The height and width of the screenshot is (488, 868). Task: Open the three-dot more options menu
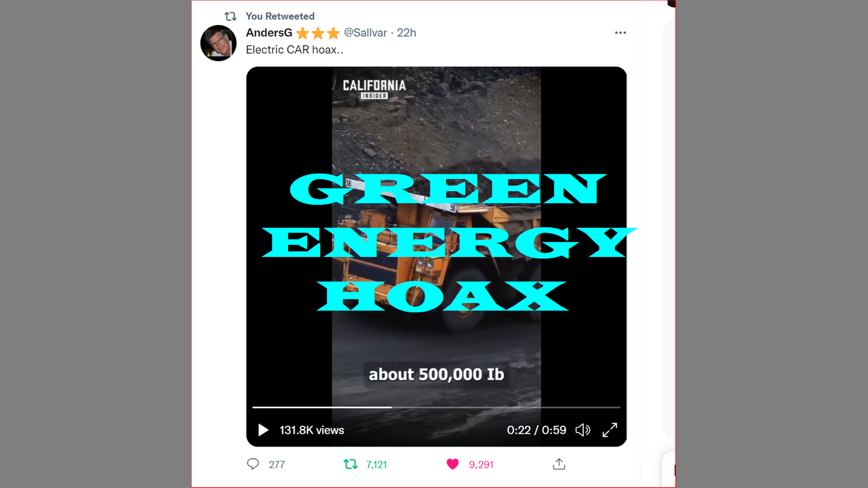(x=620, y=33)
